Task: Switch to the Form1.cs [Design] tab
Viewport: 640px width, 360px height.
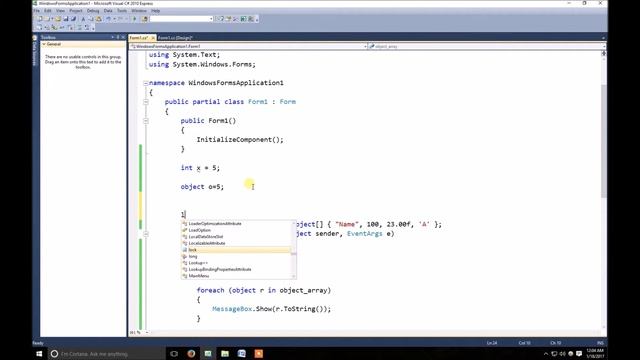Action: 175,38
